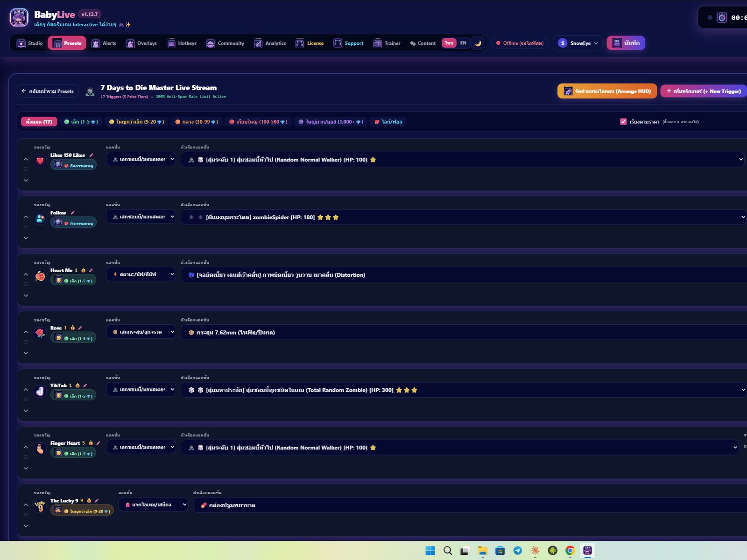
Task: Go back with กลับหน้ารวม Presets
Action: point(48,91)
